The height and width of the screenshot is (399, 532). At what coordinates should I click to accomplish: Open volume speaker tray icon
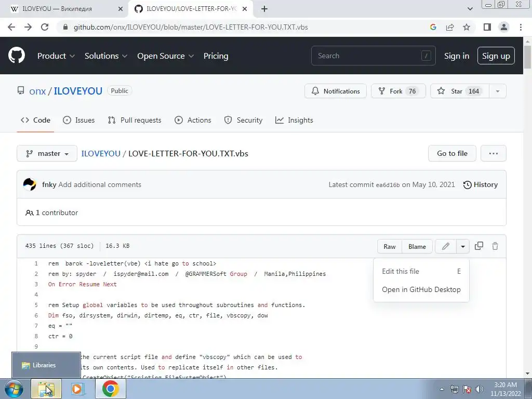[x=480, y=389]
